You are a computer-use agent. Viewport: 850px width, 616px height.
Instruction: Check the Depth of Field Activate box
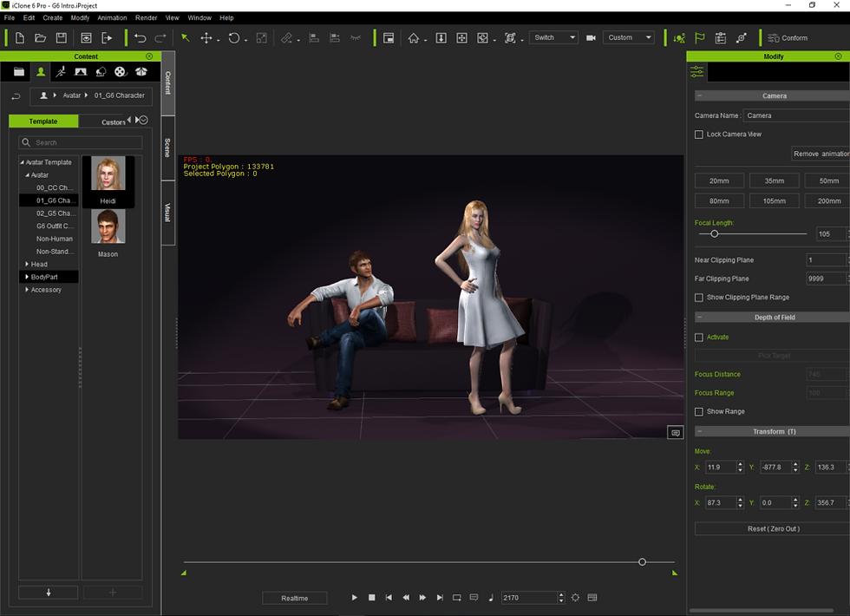699,337
